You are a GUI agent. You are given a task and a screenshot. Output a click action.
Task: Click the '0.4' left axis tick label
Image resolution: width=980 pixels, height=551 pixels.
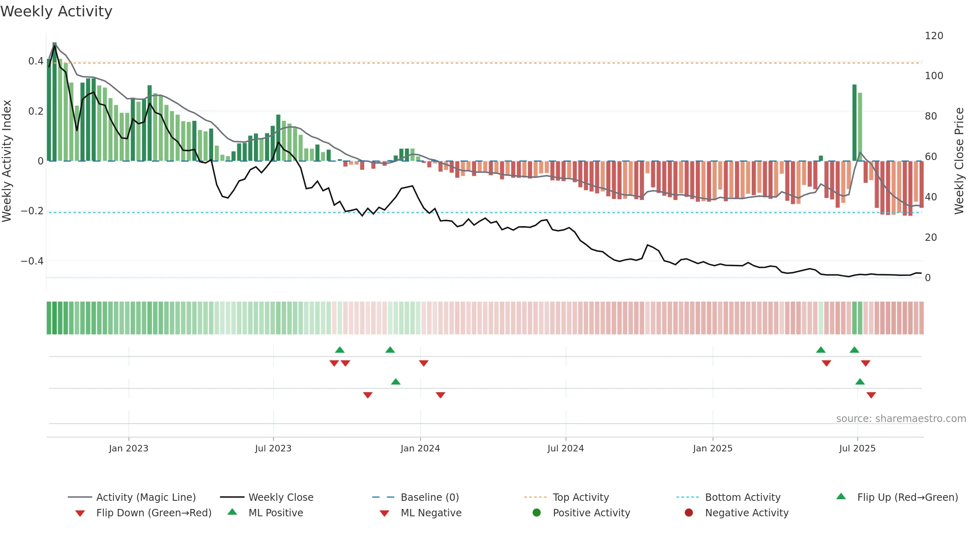point(36,61)
